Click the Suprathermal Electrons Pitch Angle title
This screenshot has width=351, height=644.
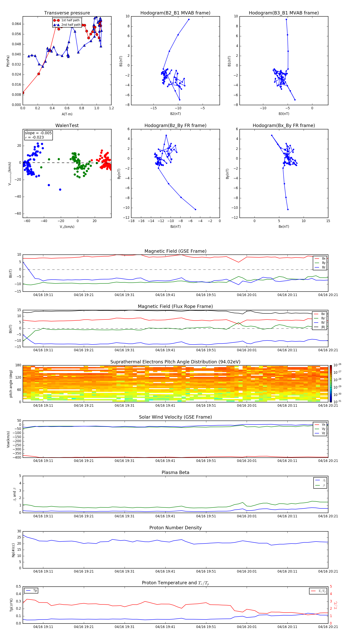click(x=175, y=362)
